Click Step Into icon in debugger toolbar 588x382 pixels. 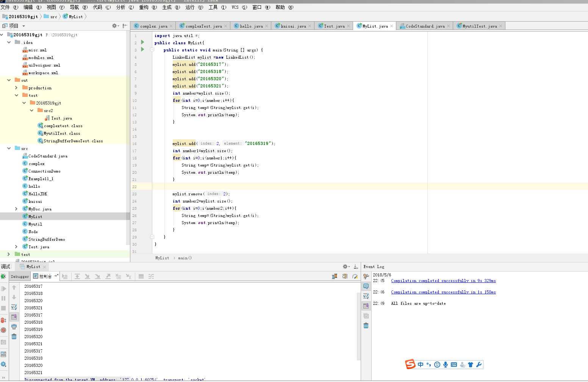(88, 276)
